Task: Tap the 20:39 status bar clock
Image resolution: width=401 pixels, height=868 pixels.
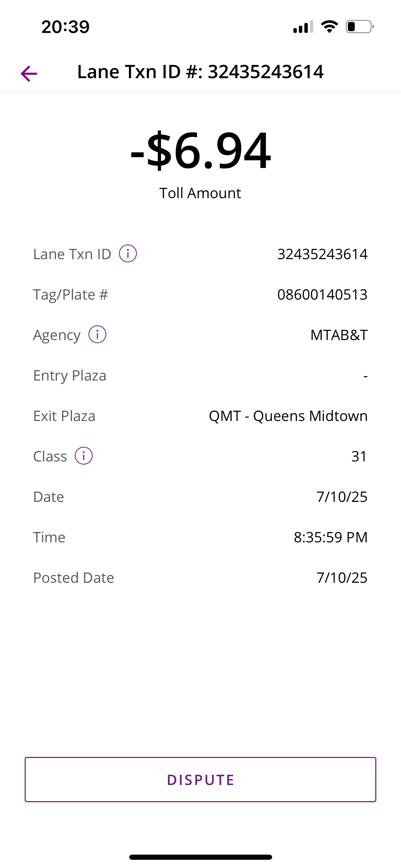Action: (x=65, y=27)
